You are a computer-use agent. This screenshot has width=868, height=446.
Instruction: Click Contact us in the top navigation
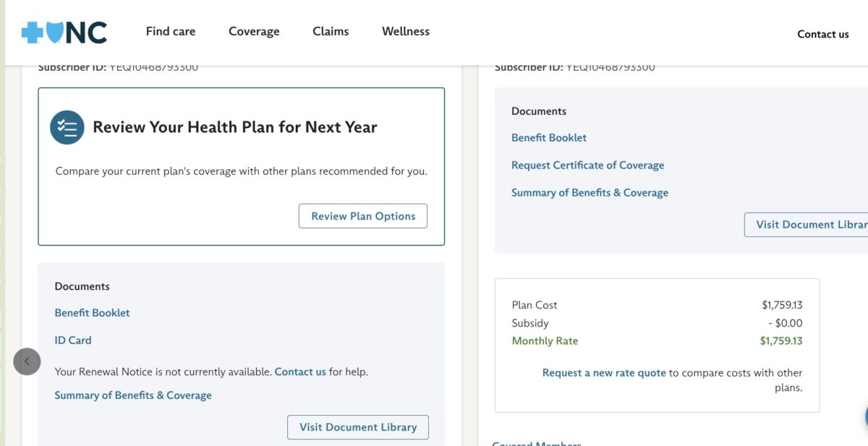822,33
